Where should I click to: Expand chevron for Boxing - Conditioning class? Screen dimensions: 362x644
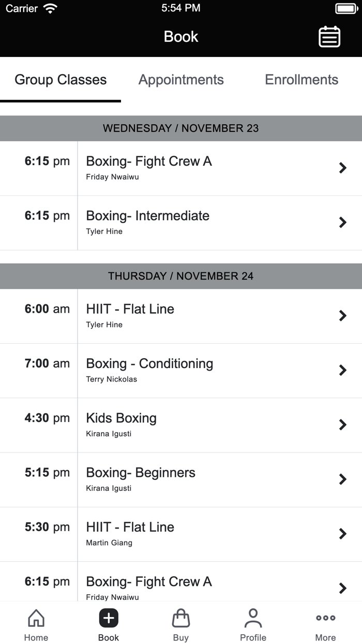342,370
